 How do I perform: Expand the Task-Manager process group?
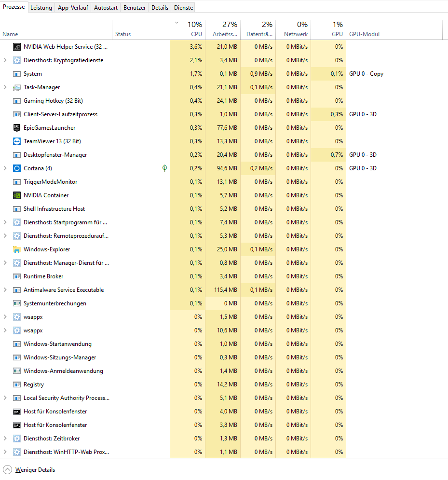(x=5, y=87)
